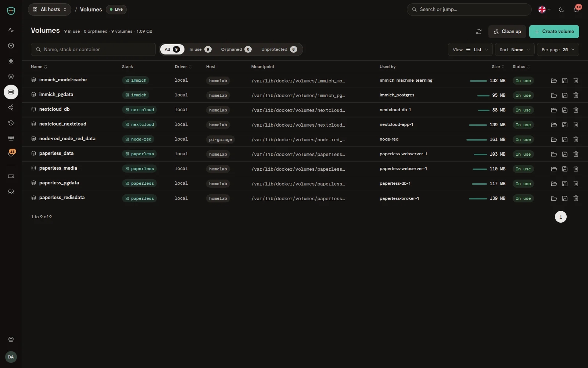
Task: Click the Volumes breadcrumb title
Action: [91, 10]
